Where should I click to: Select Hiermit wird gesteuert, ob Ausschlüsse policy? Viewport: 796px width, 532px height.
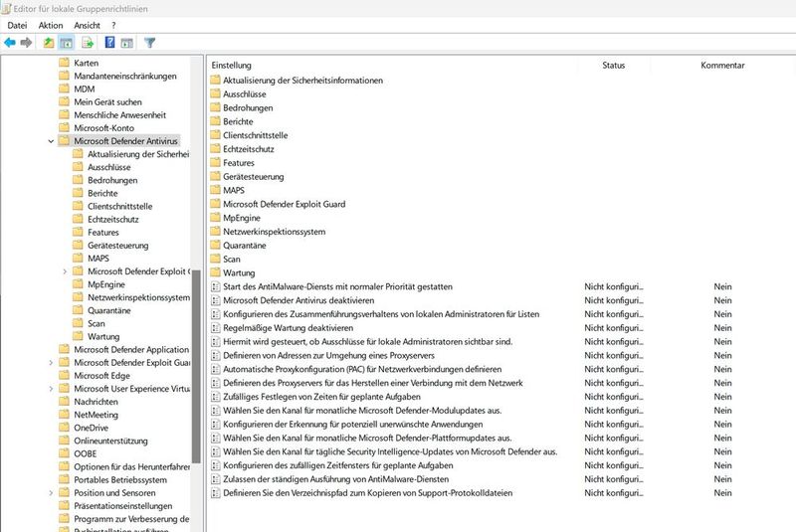pyautogui.click(x=367, y=342)
